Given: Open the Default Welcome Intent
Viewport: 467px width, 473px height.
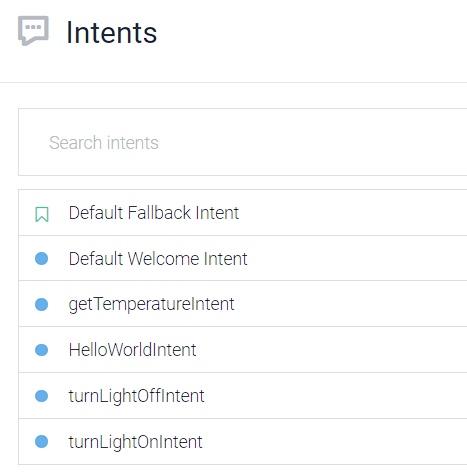Looking at the screenshot, I should point(158,259).
